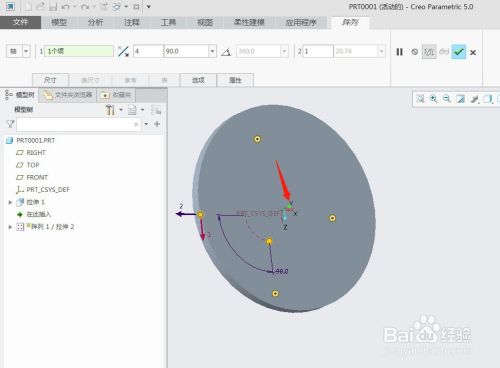This screenshot has height=368, width=500.
Task: Open the 尺寸 panel tab
Action: (x=50, y=80)
